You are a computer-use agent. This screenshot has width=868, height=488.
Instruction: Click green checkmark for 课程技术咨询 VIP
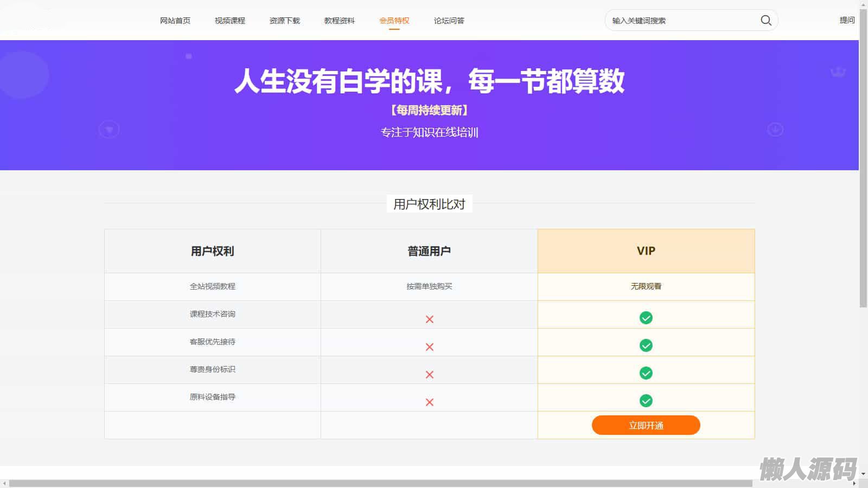[646, 318]
